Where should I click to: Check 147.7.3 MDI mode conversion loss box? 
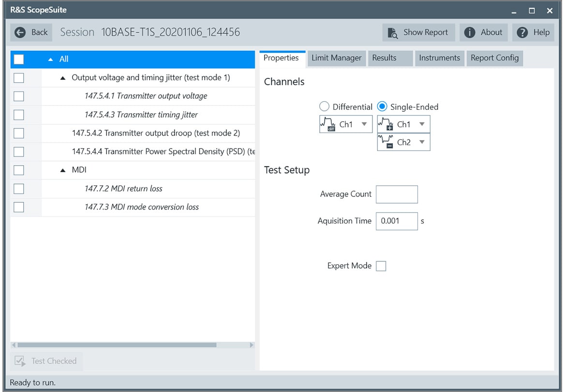(x=19, y=207)
